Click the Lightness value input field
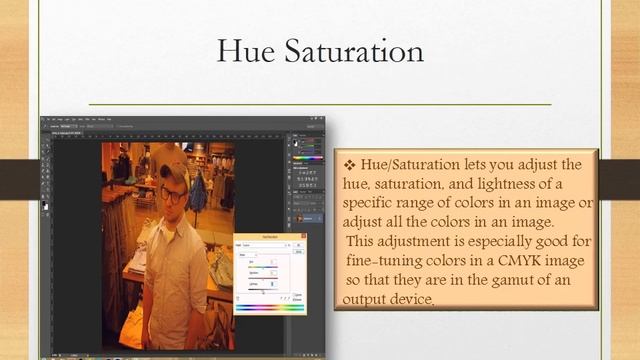 (274, 284)
